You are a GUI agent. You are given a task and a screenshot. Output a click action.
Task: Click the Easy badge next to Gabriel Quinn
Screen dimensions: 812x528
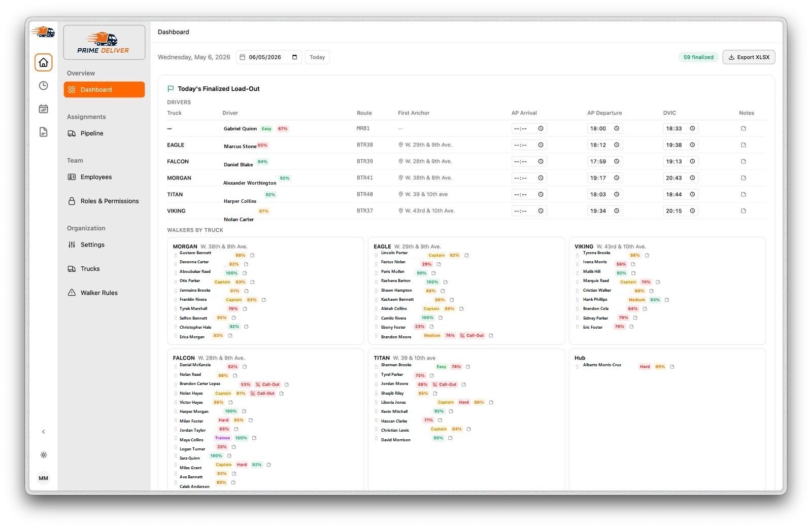(266, 129)
